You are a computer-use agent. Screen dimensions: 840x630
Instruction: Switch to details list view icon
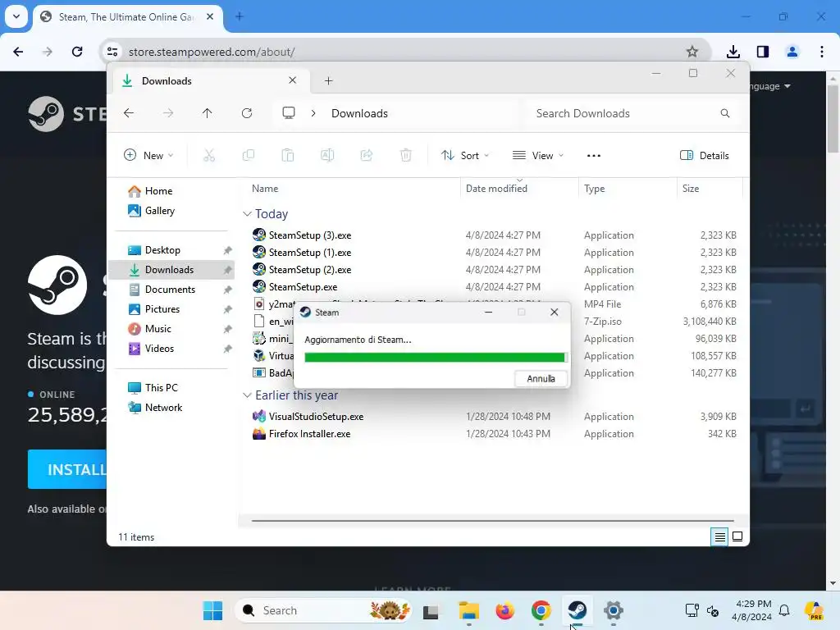point(720,536)
